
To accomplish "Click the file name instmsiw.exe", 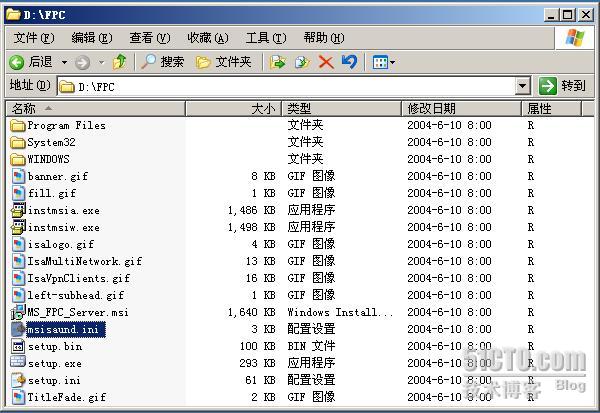I will click(64, 227).
